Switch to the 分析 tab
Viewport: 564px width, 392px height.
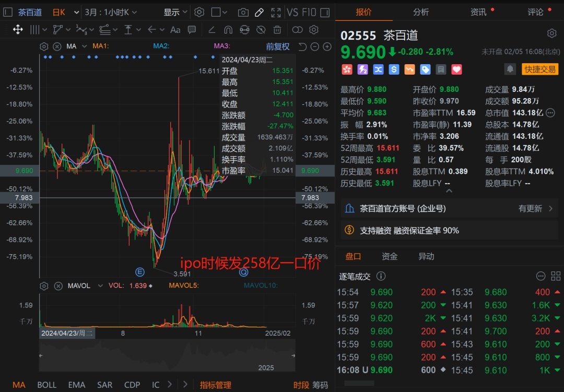[421, 12]
